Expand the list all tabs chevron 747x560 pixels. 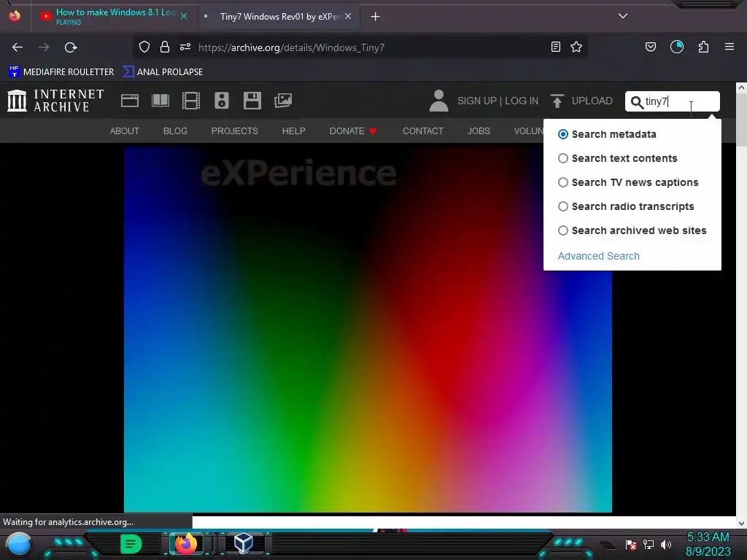coord(623,16)
